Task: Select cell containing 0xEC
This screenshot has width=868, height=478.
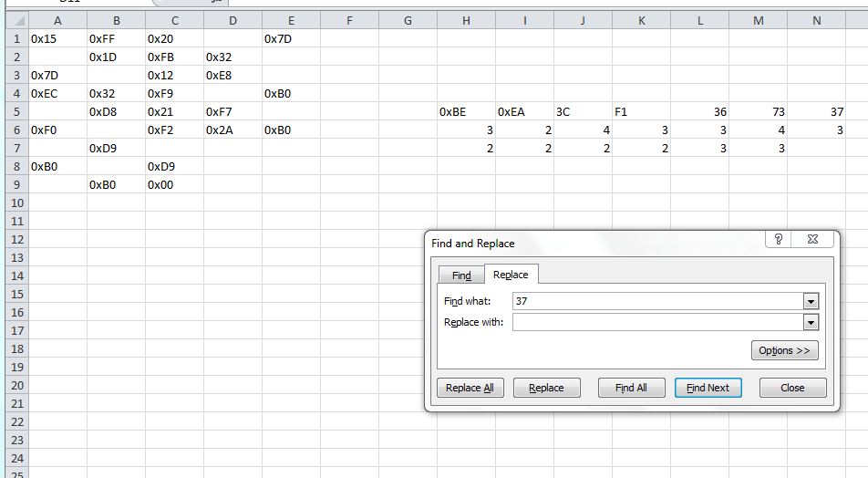Action: pos(57,94)
